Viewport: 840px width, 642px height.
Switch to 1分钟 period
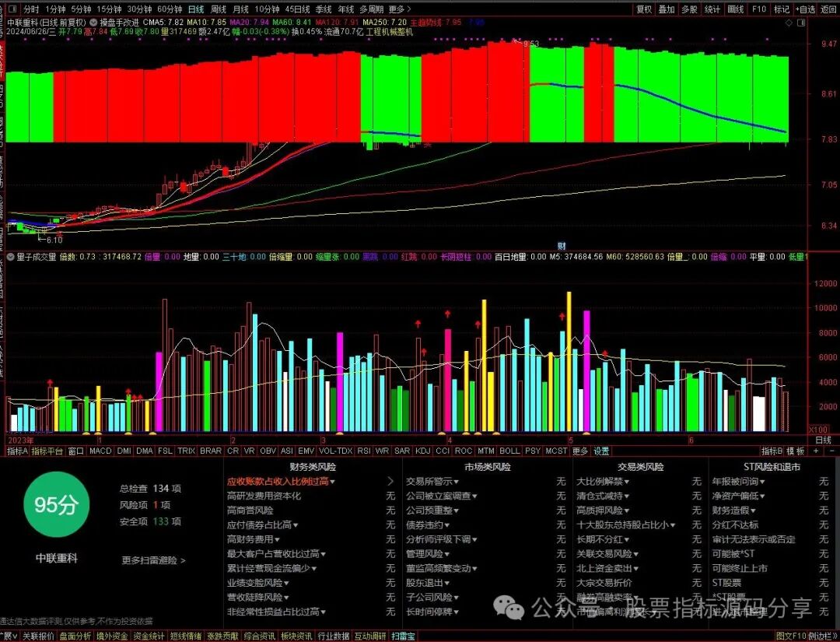pos(55,9)
